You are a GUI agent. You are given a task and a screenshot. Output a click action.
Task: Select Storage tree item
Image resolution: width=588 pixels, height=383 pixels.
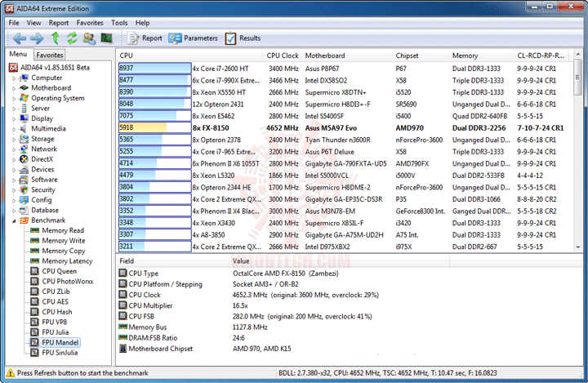(x=42, y=139)
